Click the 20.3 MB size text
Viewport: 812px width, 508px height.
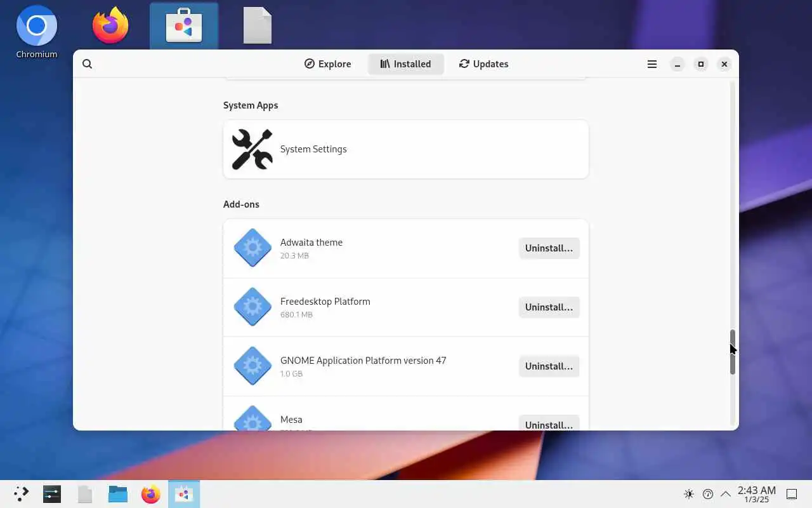point(294,256)
